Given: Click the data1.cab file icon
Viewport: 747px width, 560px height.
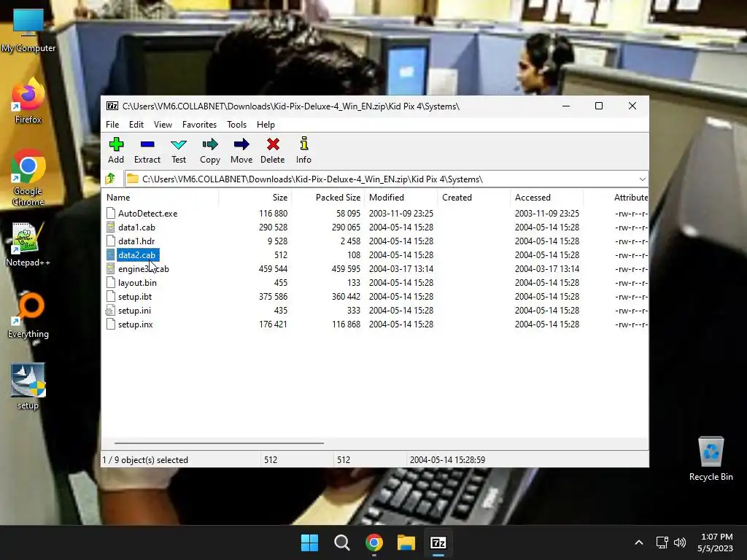Looking at the screenshot, I should click(x=111, y=227).
